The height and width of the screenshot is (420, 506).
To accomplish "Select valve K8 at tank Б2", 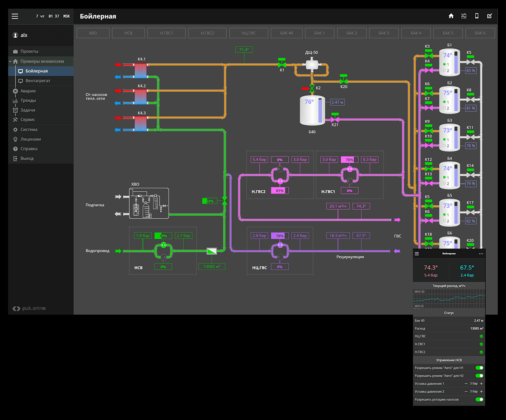I will point(470,98).
